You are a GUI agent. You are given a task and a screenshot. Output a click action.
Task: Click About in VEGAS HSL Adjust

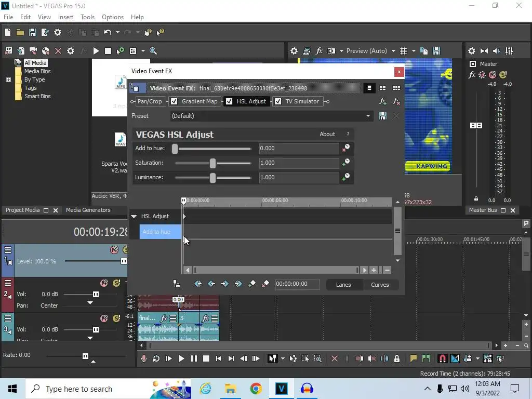tap(327, 135)
